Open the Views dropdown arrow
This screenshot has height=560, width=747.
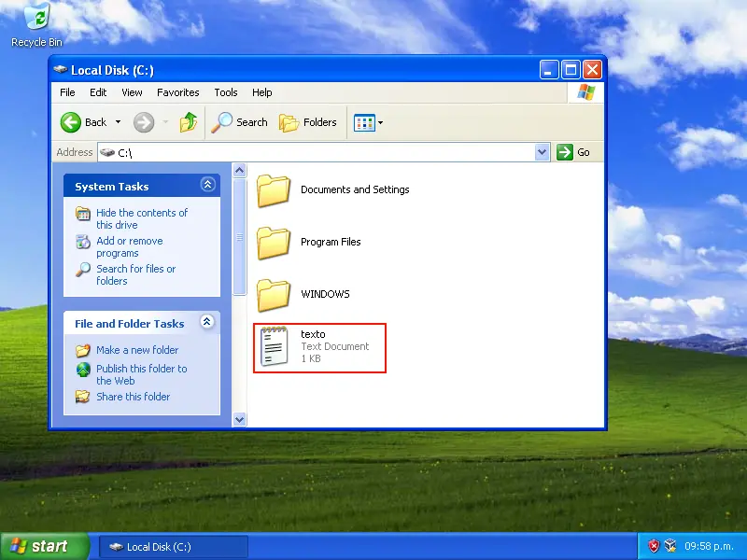click(x=380, y=123)
